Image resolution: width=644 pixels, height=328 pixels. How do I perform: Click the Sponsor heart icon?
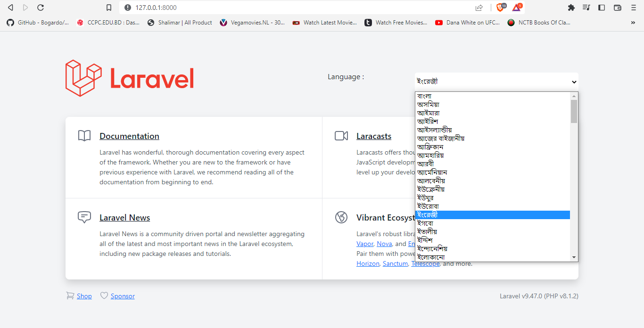(103, 295)
